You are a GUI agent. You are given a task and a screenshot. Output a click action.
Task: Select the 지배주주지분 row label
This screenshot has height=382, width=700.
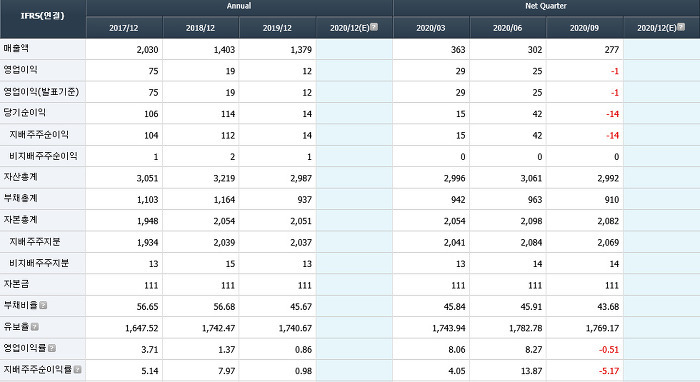(34, 241)
